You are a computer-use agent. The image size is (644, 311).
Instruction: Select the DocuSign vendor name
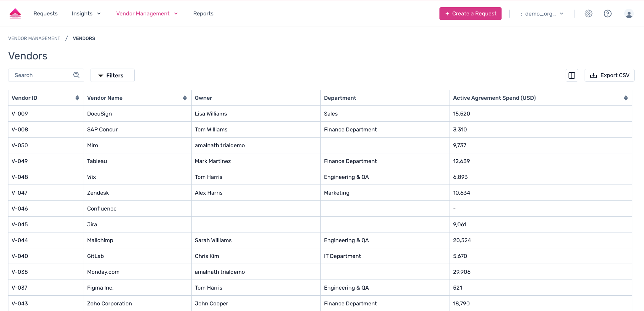(x=99, y=114)
